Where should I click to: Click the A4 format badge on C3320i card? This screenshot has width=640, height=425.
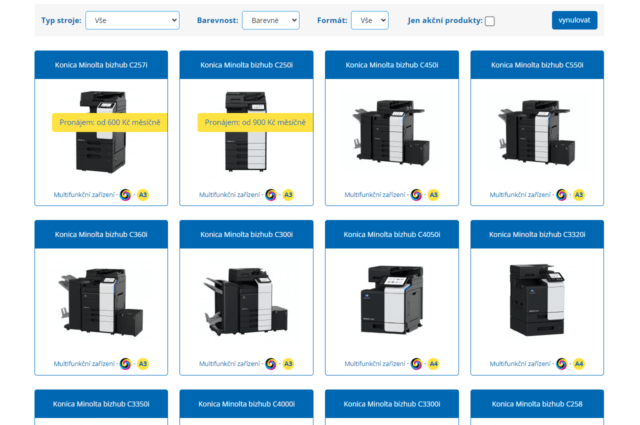[x=579, y=363]
